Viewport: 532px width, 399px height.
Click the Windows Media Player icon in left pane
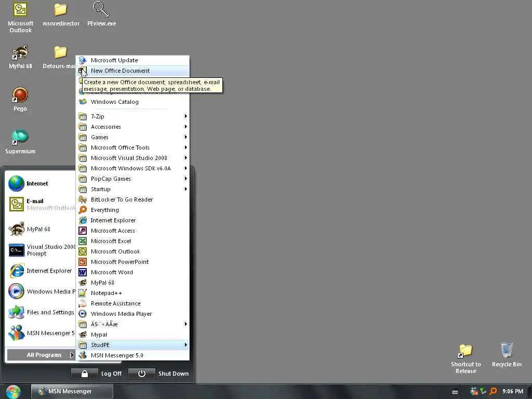[16, 291]
